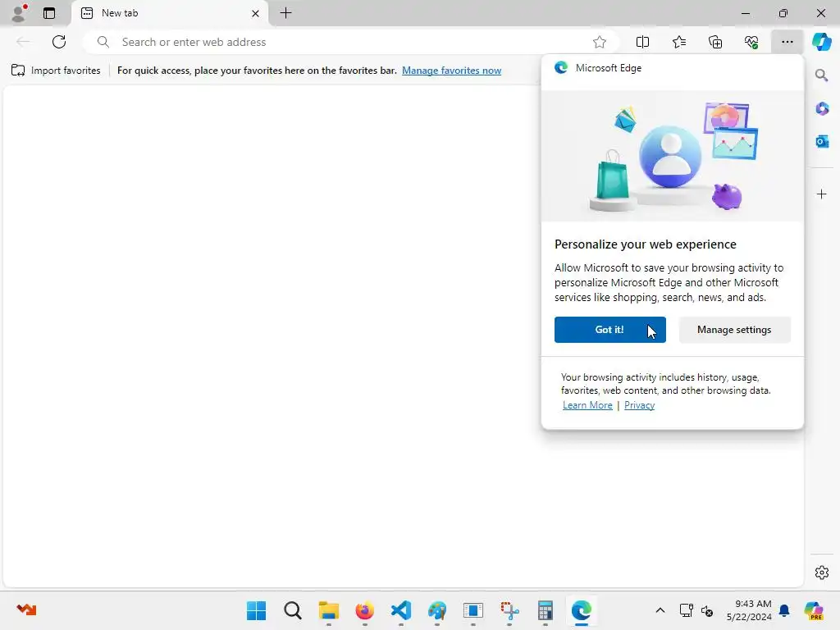Viewport: 840px width, 630px height.
Task: Open the profile avatar menu
Action: point(20,13)
